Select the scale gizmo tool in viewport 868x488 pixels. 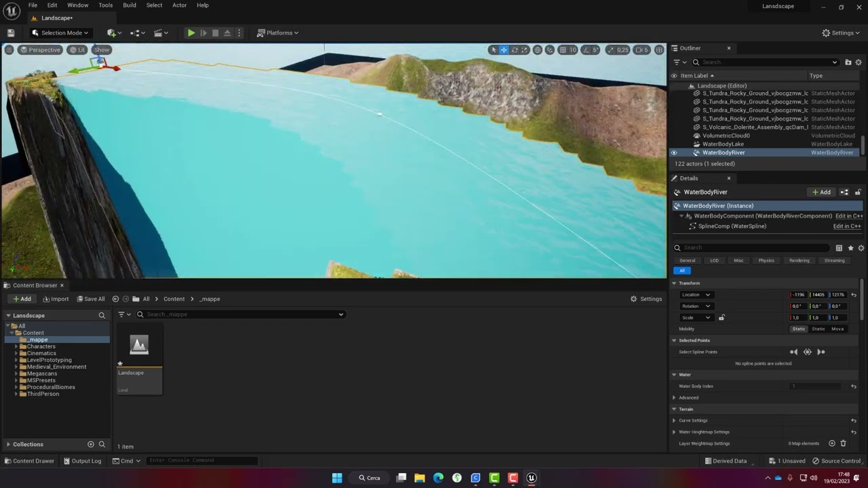coord(526,49)
